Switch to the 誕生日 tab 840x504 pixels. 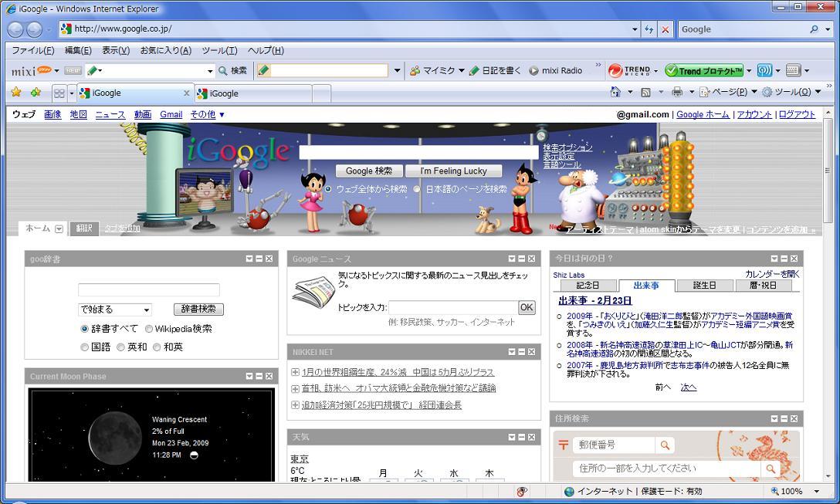point(704,286)
